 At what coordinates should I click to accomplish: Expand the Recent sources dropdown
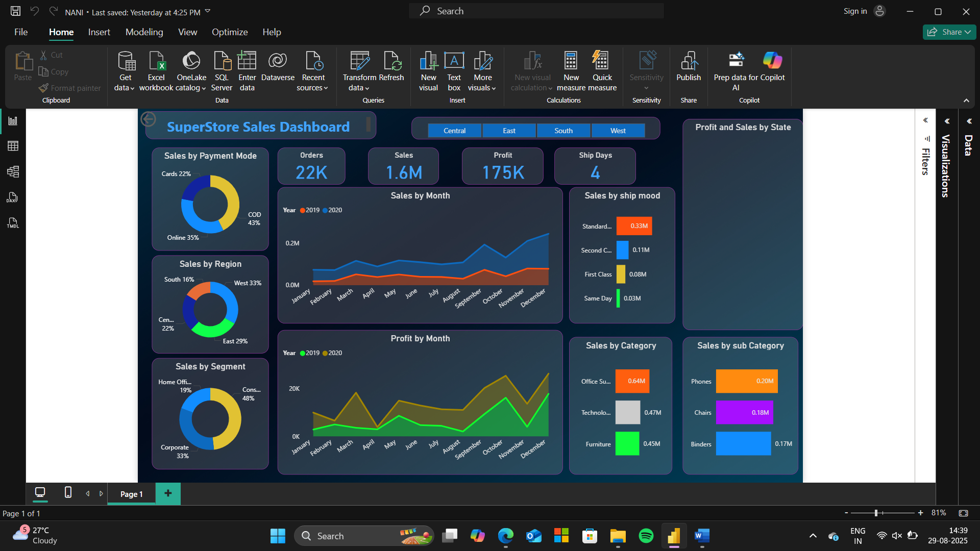coord(313,71)
